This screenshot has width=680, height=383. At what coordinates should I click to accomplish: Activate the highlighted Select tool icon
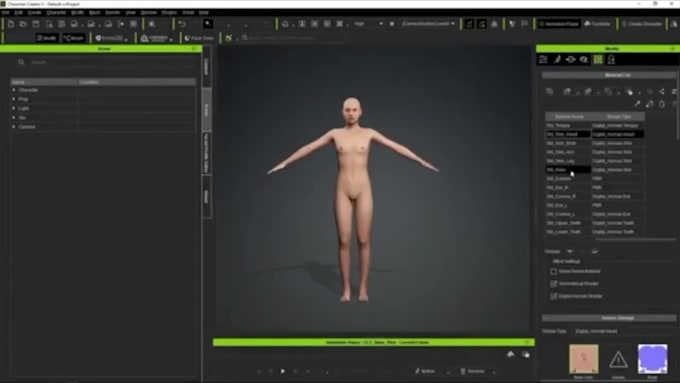click(208, 24)
